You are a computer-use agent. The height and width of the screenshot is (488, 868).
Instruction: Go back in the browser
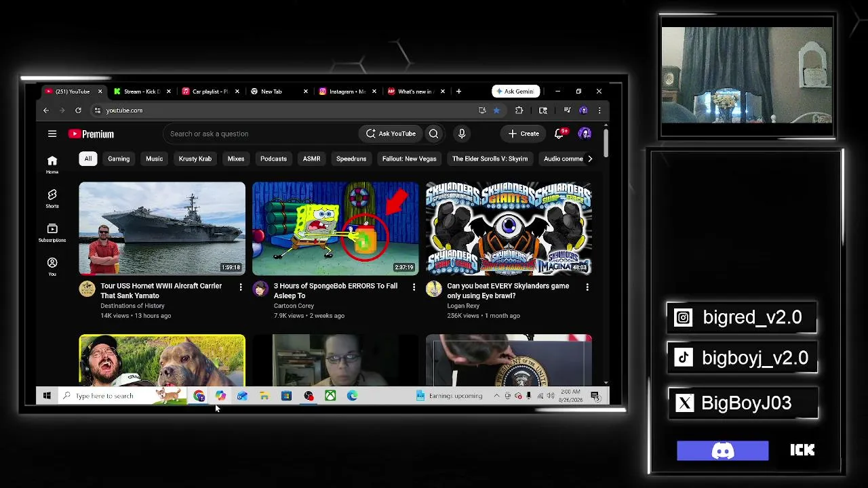(46, 110)
